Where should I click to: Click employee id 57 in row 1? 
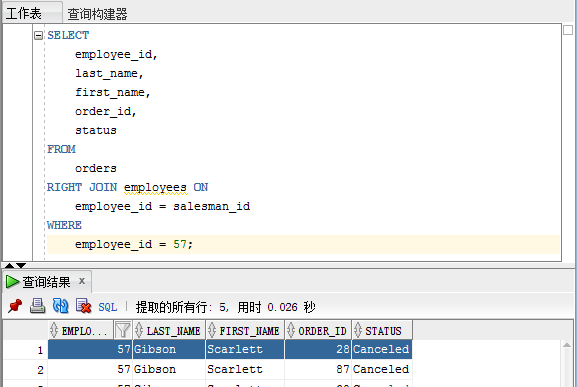click(x=90, y=349)
